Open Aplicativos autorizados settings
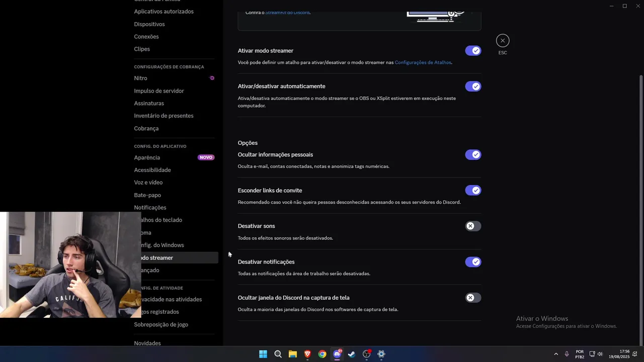The image size is (644, 362). click(x=164, y=12)
